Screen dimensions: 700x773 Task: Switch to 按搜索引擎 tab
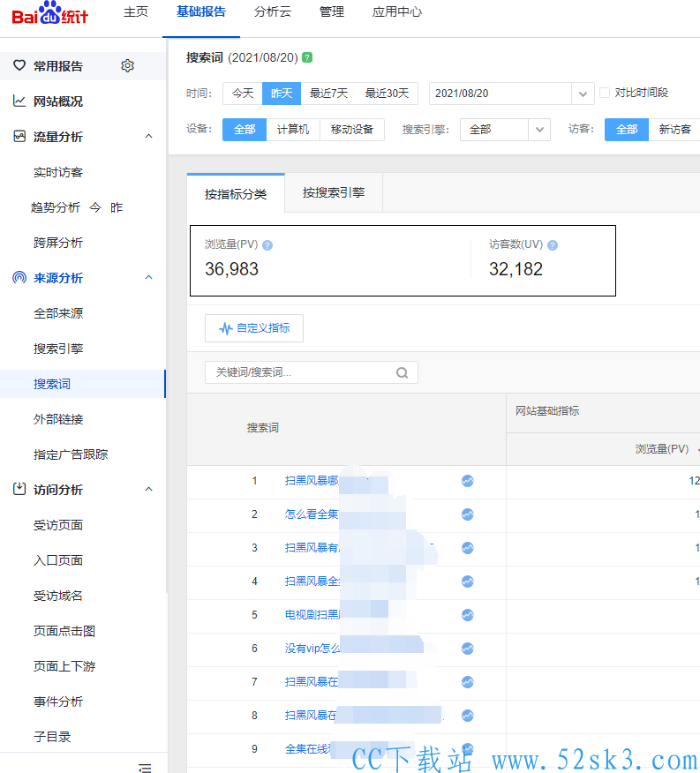click(x=334, y=192)
